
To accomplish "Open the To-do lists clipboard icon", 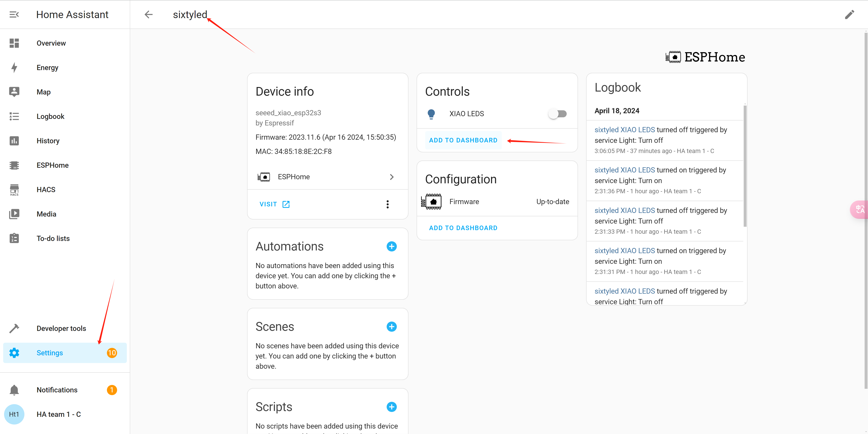I will pos(14,238).
